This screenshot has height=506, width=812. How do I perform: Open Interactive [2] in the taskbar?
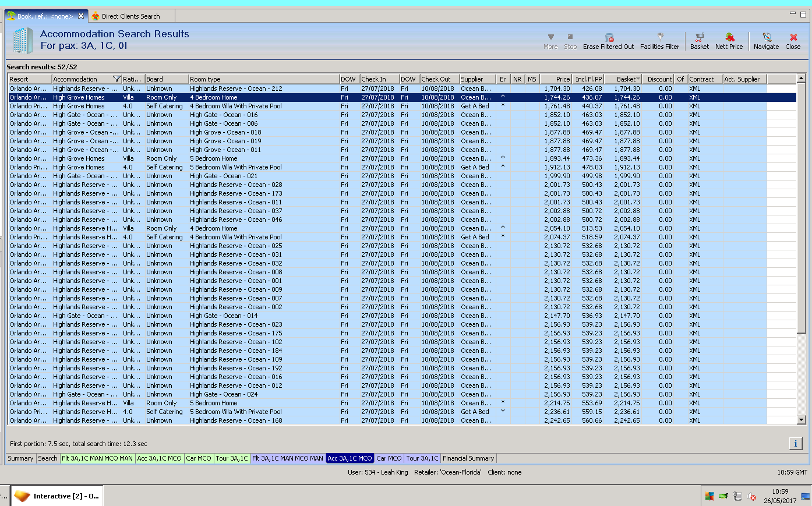pos(57,496)
